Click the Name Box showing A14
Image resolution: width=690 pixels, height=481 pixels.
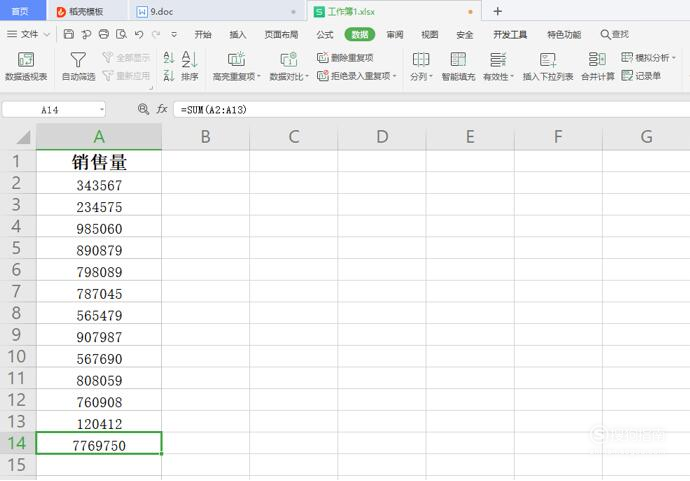click(50, 110)
